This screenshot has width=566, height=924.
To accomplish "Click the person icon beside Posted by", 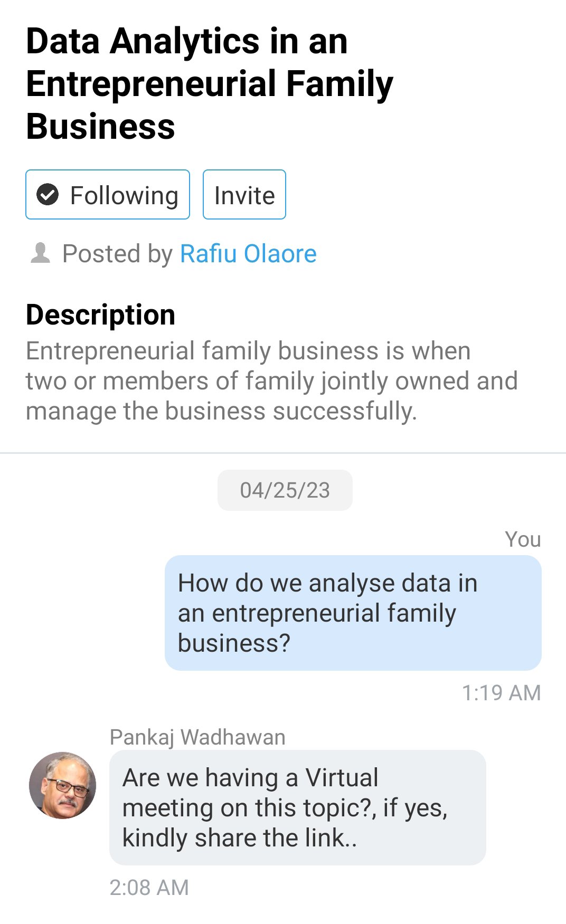I will (x=40, y=253).
